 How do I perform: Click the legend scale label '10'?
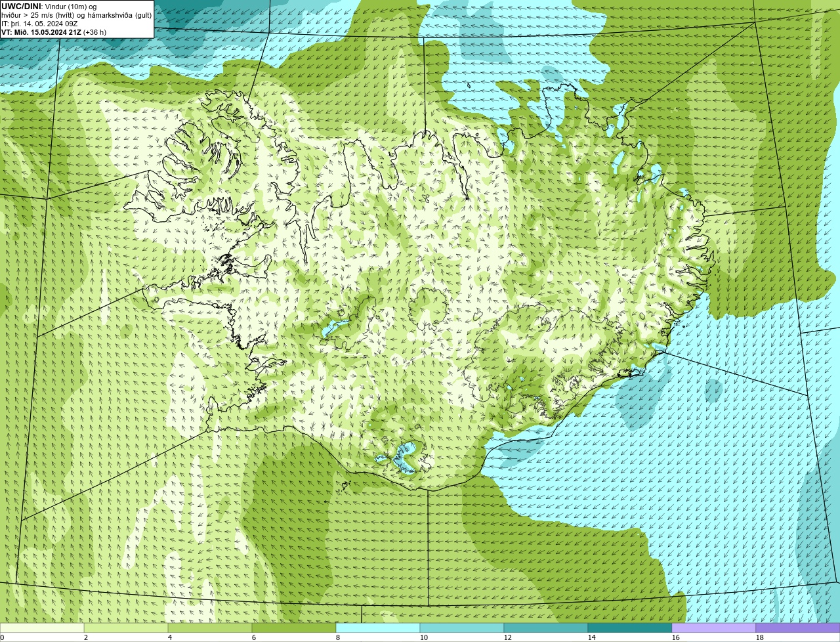tap(424, 637)
